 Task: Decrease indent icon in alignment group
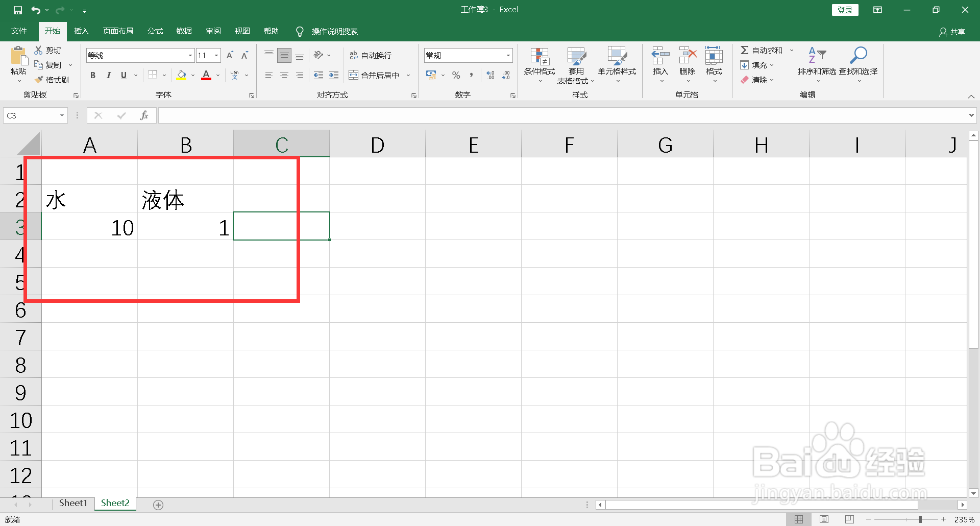(x=318, y=75)
